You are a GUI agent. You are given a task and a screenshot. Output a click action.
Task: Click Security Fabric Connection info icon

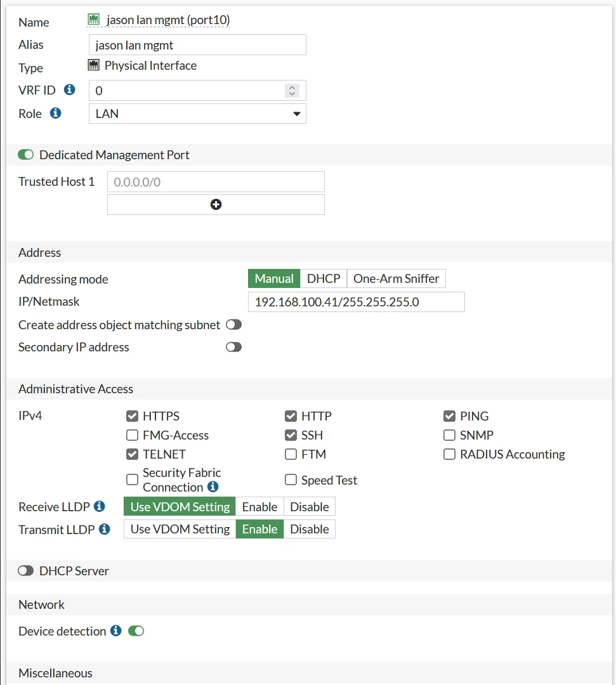[213, 486]
